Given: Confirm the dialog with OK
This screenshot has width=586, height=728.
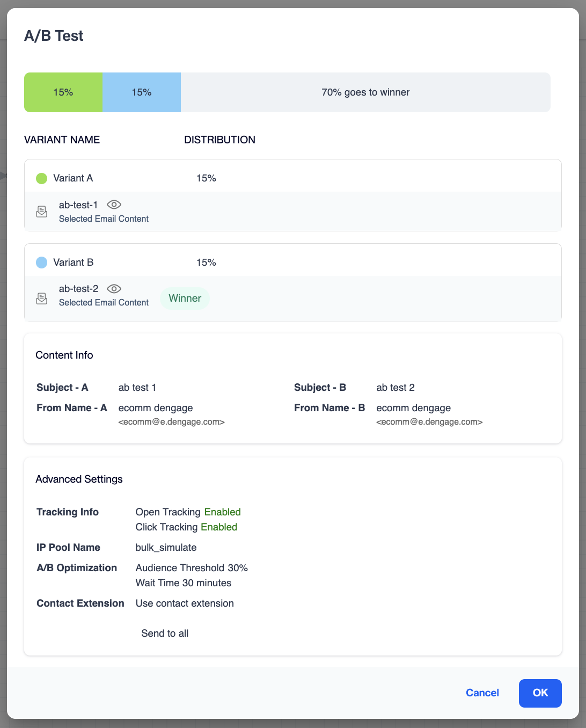Looking at the screenshot, I should (540, 693).
